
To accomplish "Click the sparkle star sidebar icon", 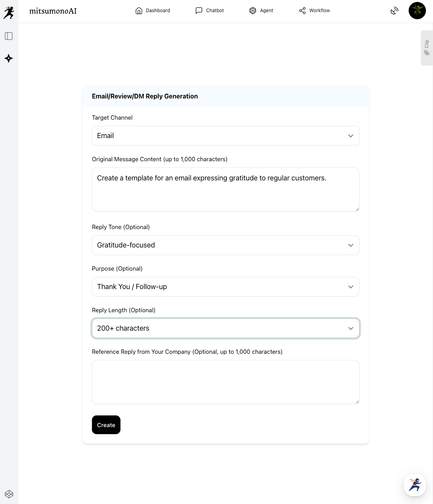I will [9, 58].
